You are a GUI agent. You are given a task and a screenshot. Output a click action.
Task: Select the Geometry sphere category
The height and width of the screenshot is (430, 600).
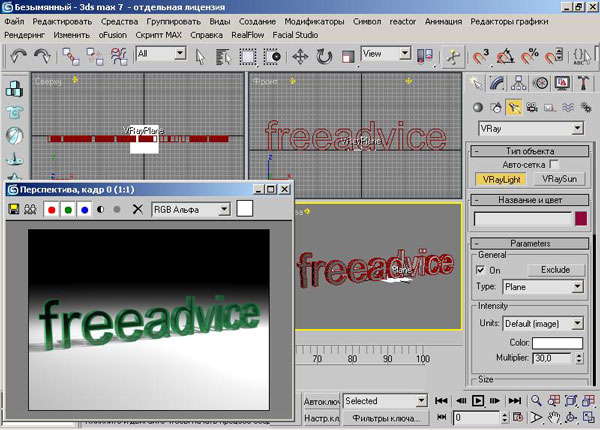point(478,108)
